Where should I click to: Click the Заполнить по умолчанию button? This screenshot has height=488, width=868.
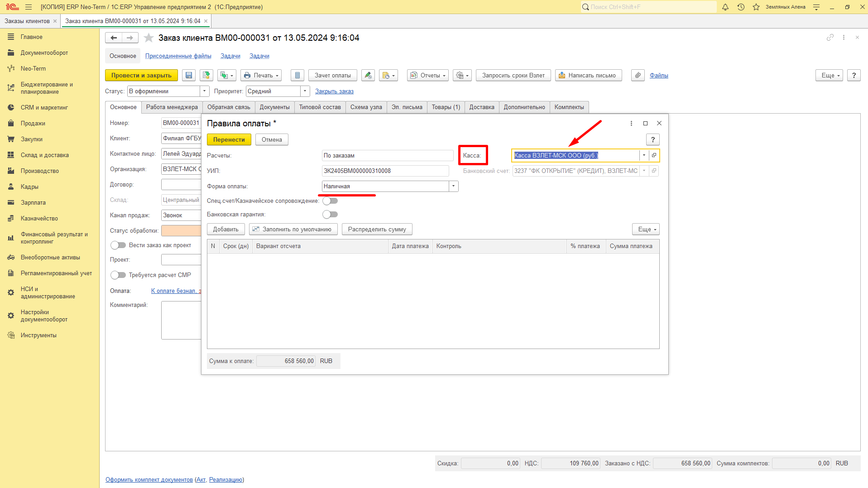pyautogui.click(x=293, y=230)
